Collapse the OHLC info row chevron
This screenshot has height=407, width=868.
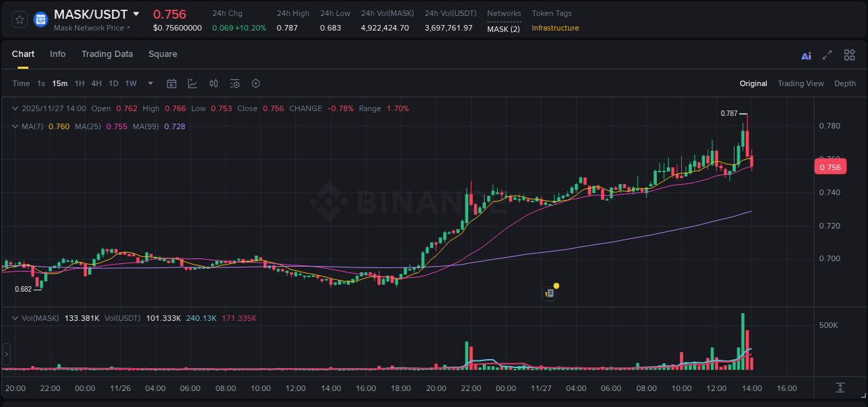coord(15,108)
